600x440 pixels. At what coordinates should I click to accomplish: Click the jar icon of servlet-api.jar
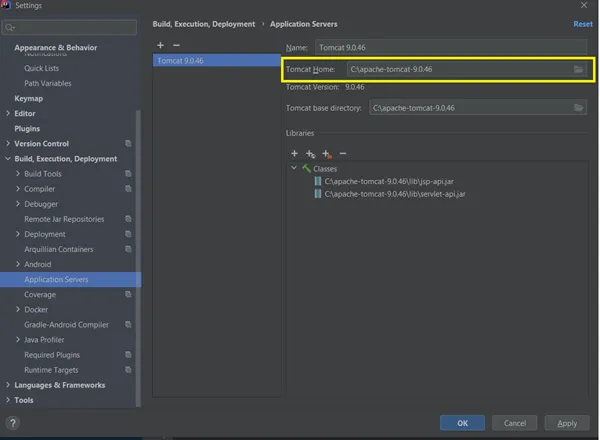click(318, 194)
